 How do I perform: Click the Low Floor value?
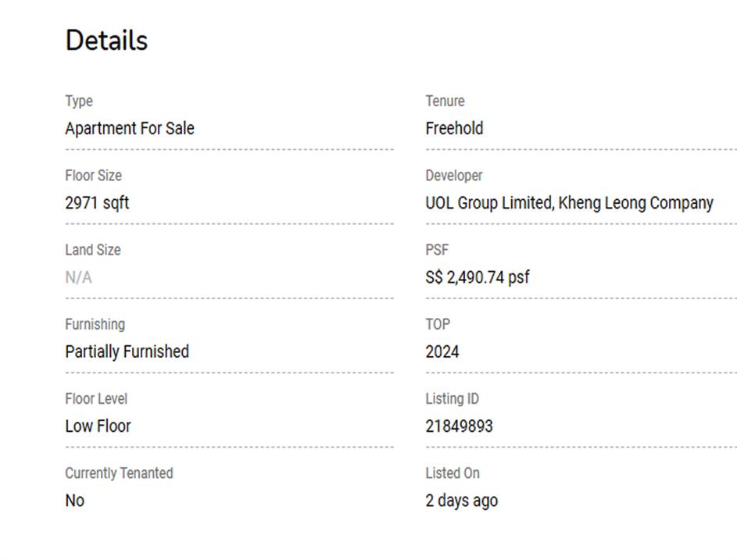coord(98,426)
